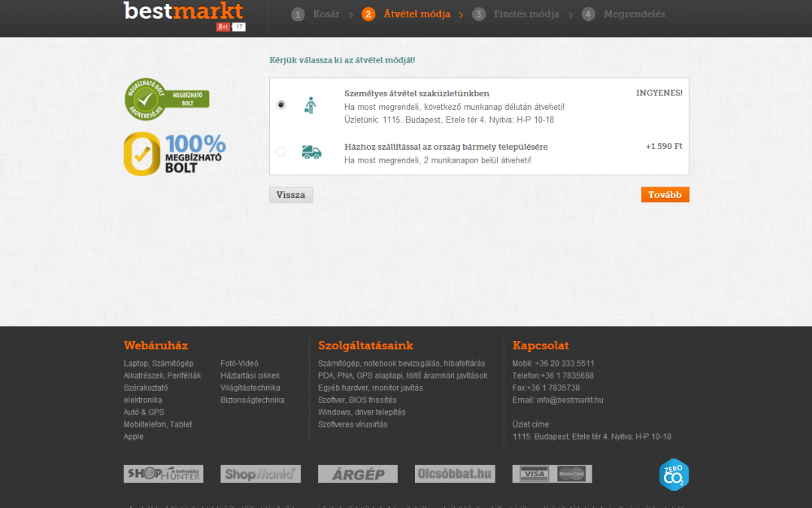Go to the Kosár step
The height and width of the screenshot is (508, 812).
tap(326, 14)
